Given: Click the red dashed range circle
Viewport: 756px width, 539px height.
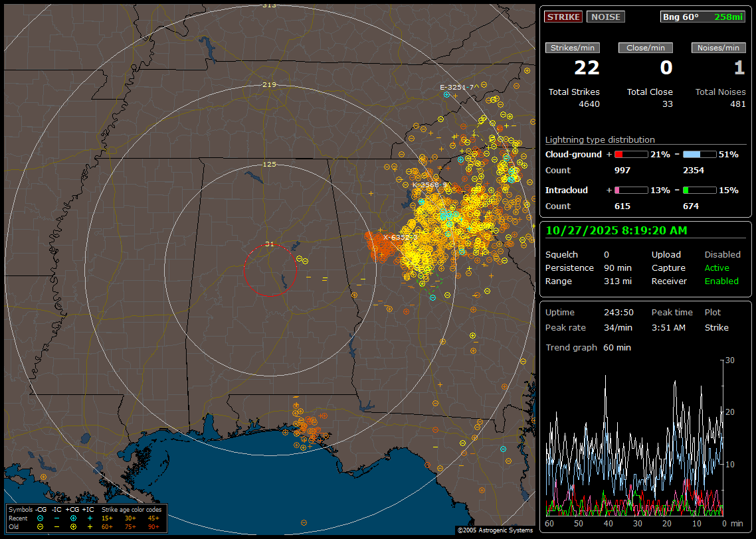Looking at the screenshot, I should (244, 269).
